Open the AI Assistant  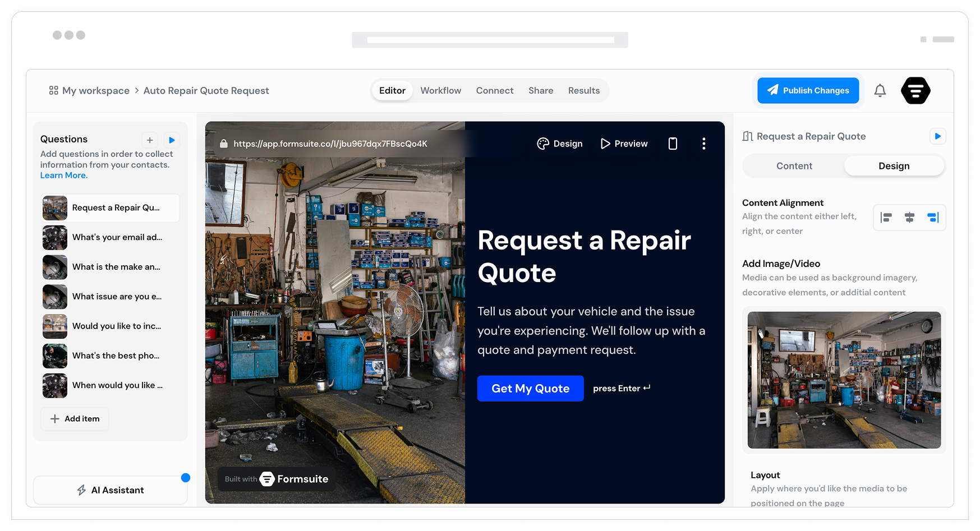click(x=111, y=490)
